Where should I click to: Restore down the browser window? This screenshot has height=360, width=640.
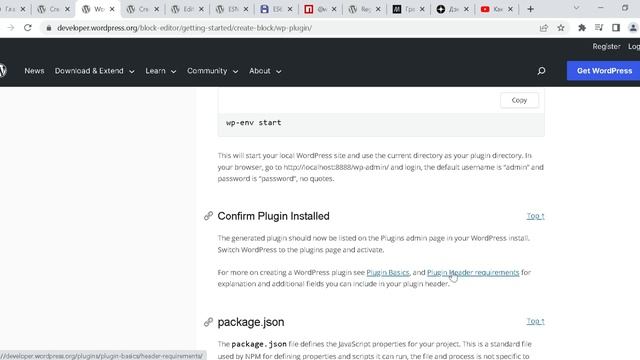625,8
